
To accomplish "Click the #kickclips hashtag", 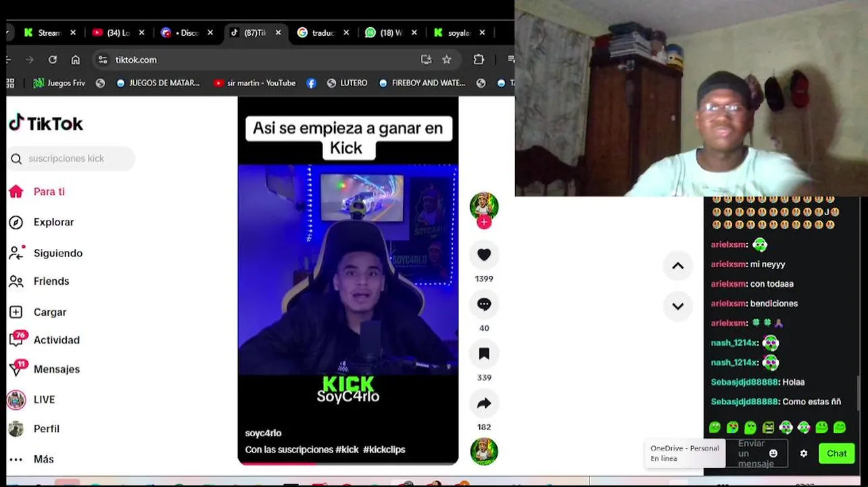I will 384,449.
